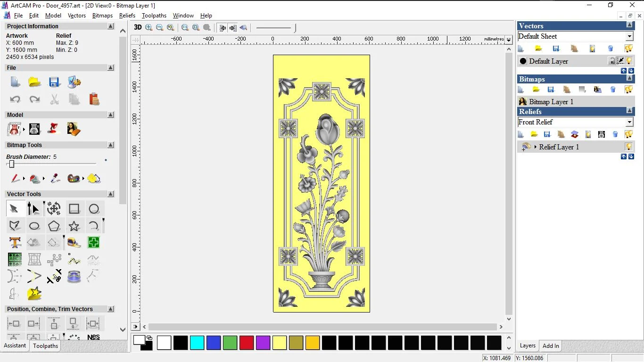Screen dimensions: 644x362
Task: Open the Add In tab
Action: [x=551, y=346]
